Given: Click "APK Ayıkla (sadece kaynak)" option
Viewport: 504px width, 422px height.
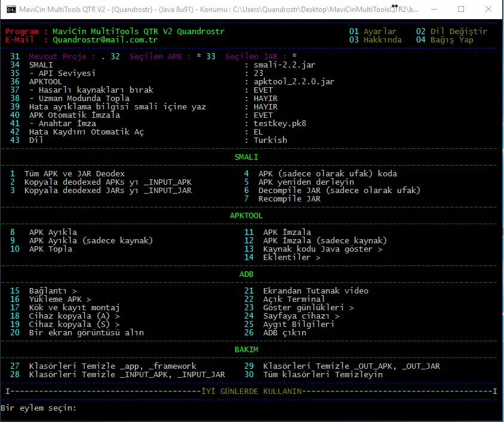Looking at the screenshot, I should (x=91, y=241).
